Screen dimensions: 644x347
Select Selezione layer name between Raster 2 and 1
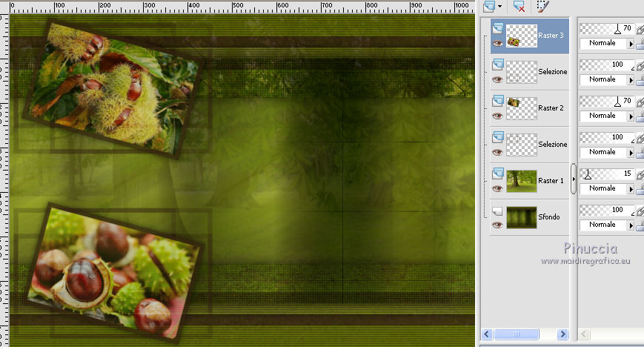point(552,145)
